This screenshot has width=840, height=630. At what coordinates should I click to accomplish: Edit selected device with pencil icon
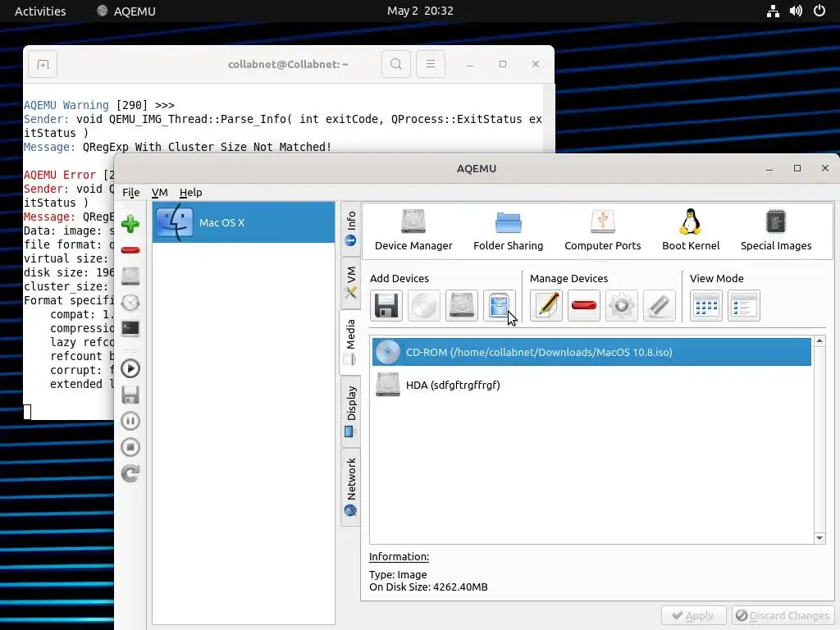tap(546, 306)
